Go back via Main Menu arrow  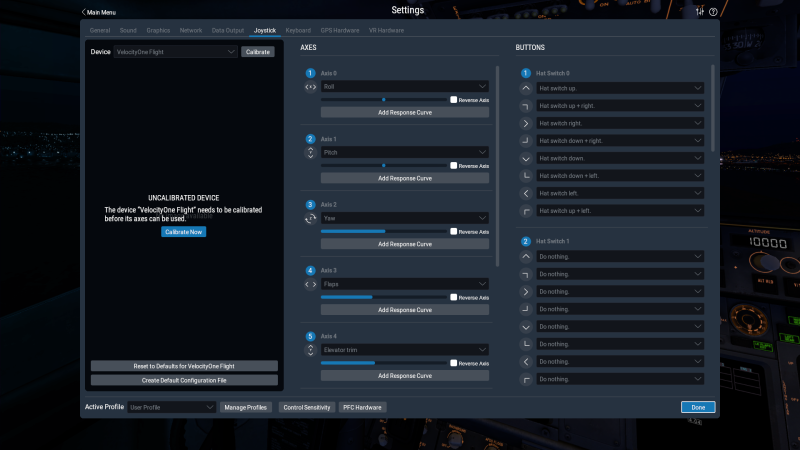coord(98,12)
